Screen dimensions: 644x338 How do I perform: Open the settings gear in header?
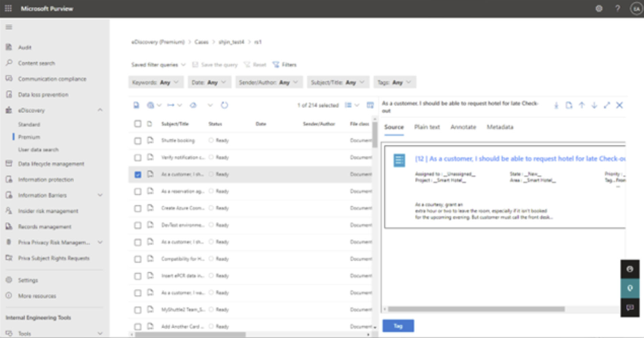(x=599, y=8)
